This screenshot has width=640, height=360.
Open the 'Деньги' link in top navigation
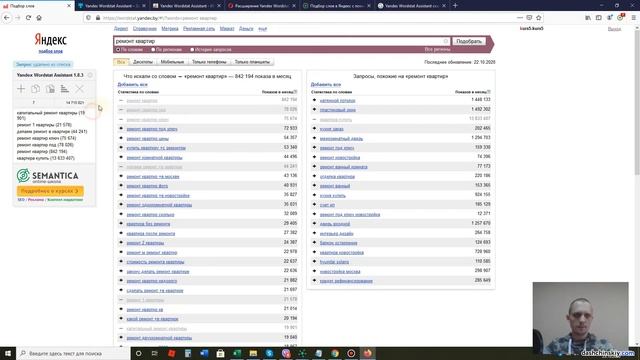[x=246, y=29]
